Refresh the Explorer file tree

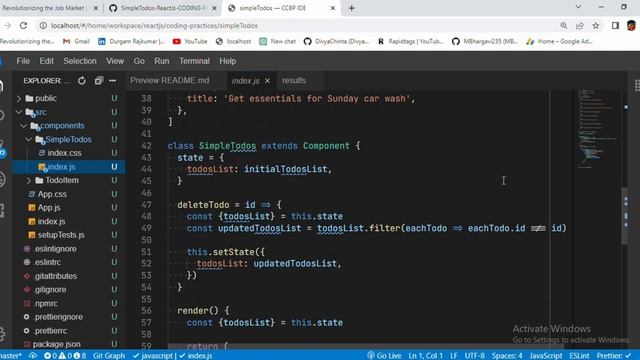click(82, 81)
